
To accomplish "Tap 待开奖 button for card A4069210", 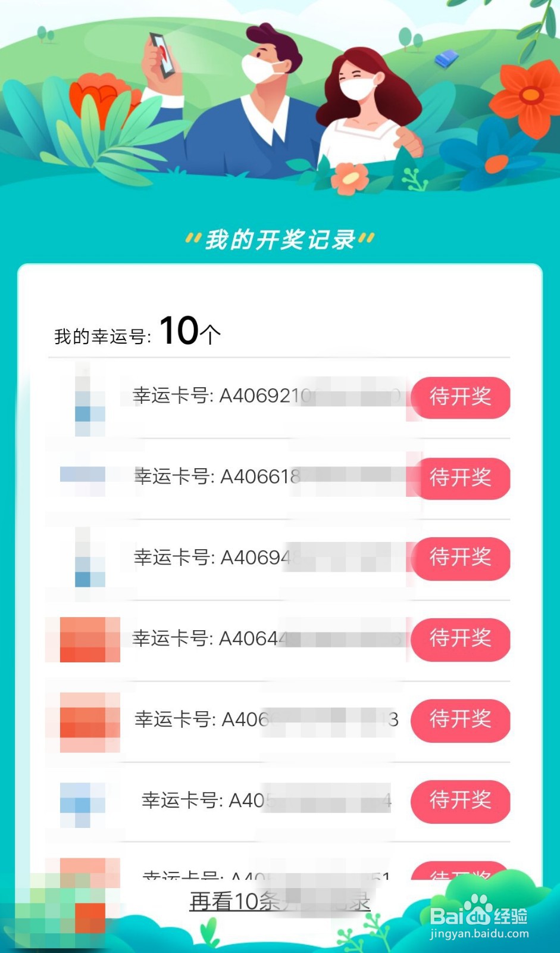I will 460,397.
